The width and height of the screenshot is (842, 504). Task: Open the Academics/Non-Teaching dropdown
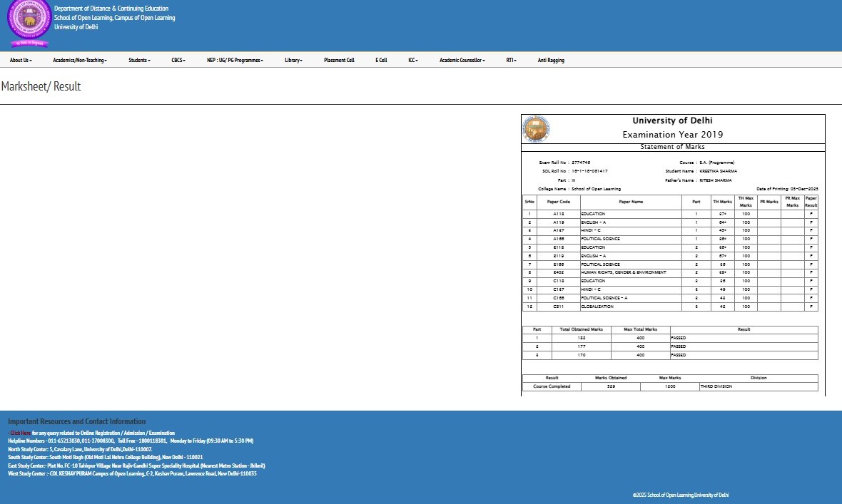tap(79, 61)
